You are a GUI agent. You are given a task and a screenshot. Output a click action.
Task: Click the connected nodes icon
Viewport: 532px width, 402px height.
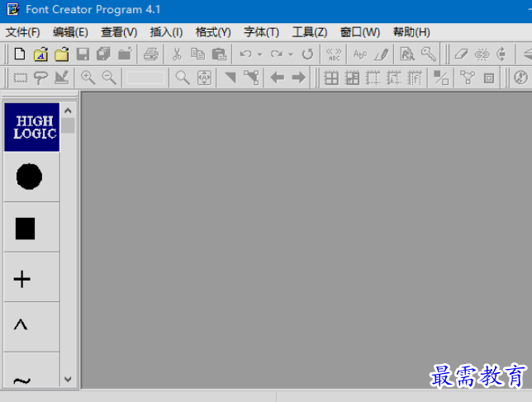[x=468, y=78]
